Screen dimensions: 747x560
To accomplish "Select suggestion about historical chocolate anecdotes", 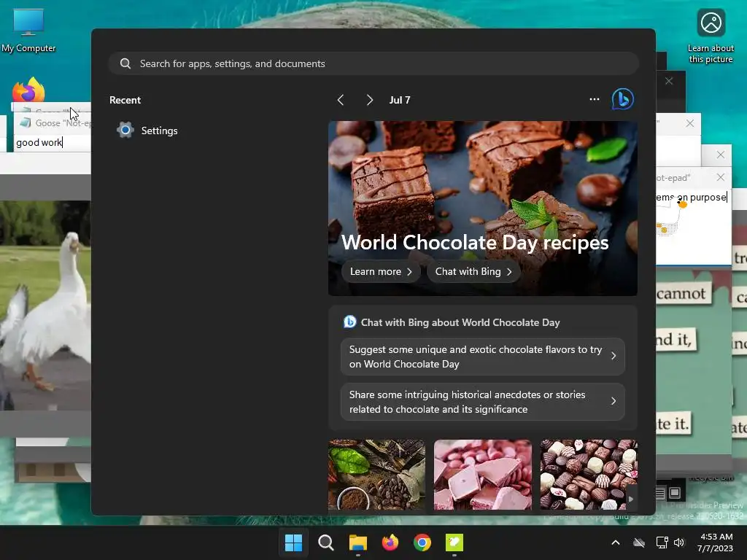I will (x=483, y=402).
